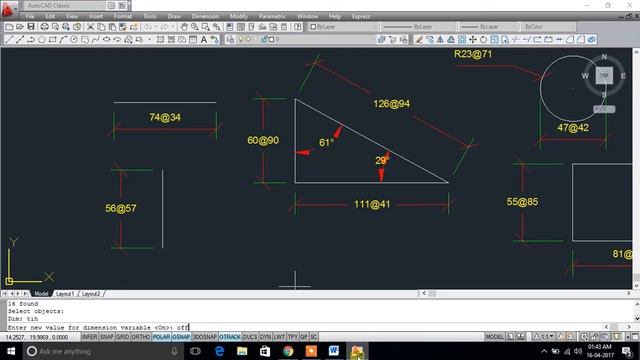Select the Arc draw tool
This screenshot has width=640, height=360.
(x=63, y=40)
